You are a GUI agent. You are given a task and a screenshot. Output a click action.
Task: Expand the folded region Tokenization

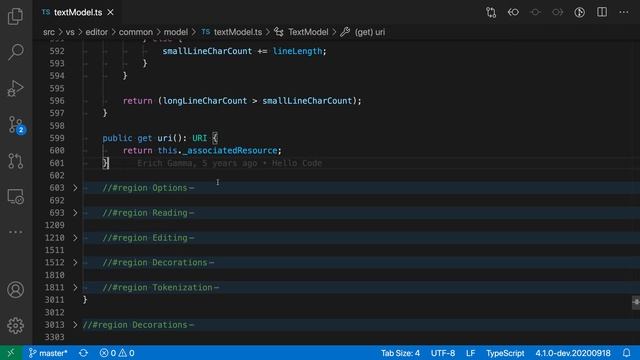[x=75, y=287]
